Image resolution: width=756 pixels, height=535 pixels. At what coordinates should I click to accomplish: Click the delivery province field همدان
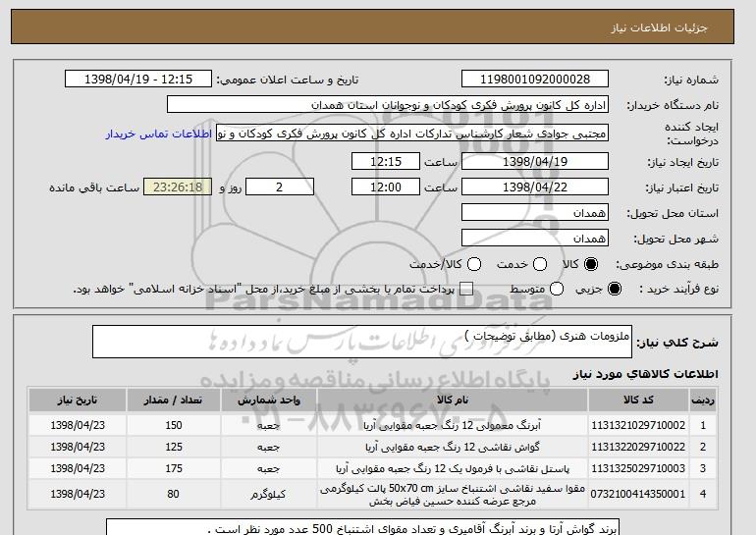[535, 213]
